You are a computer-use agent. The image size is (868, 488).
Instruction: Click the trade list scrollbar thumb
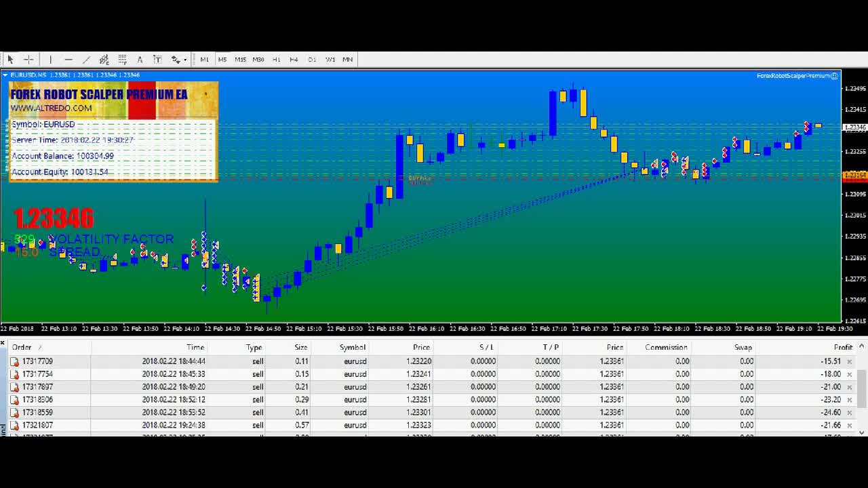click(862, 389)
